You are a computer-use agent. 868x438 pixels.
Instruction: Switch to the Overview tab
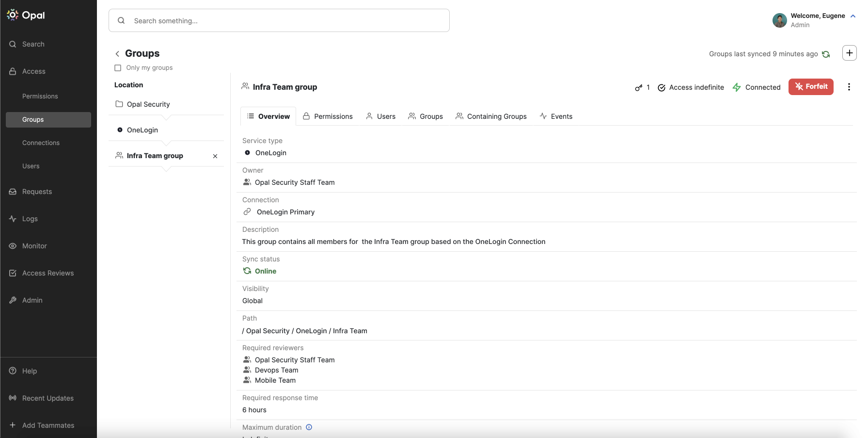[268, 116]
